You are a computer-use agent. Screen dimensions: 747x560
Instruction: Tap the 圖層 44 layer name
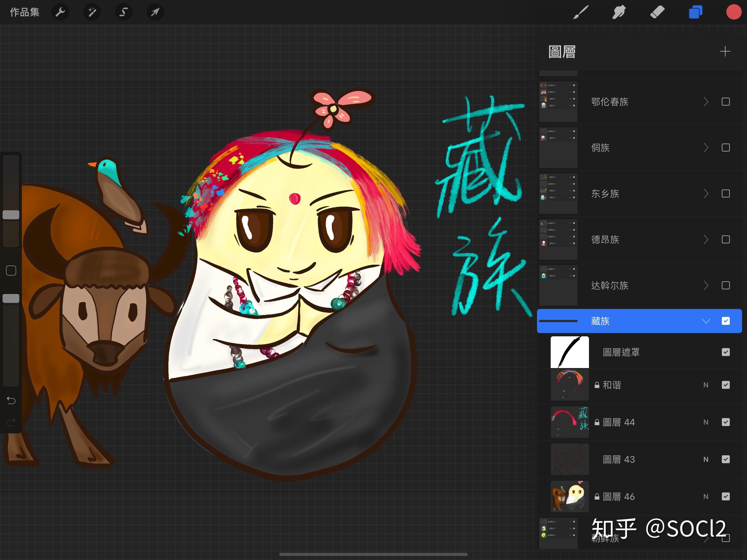pos(619,422)
